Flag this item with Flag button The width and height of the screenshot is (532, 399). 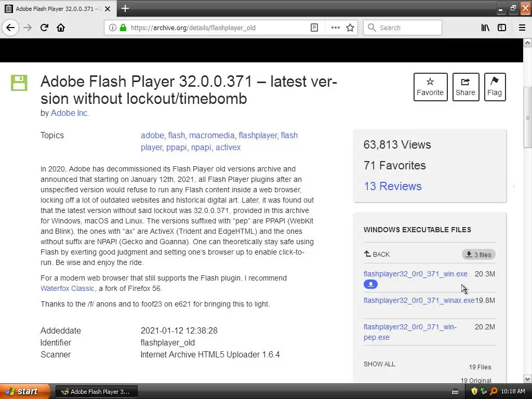495,87
